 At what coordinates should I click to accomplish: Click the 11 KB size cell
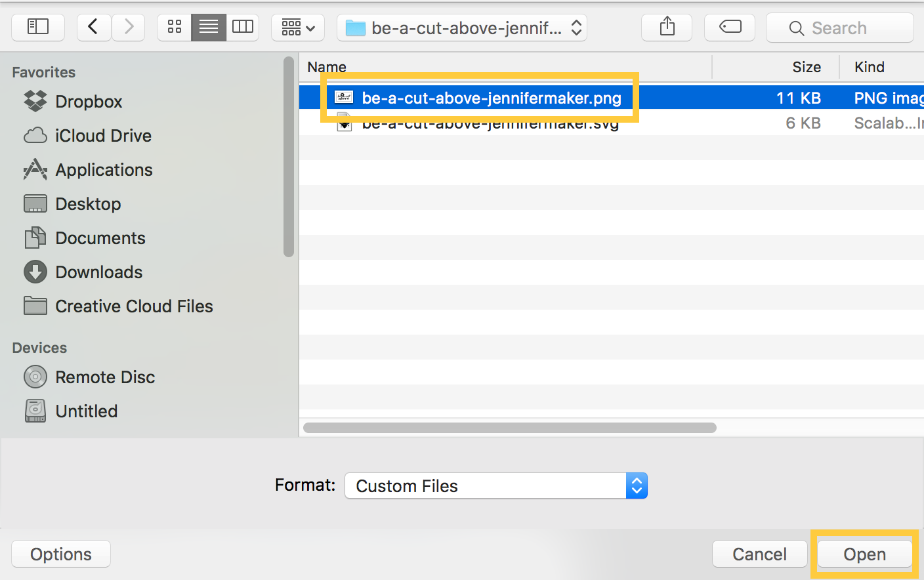click(x=799, y=98)
